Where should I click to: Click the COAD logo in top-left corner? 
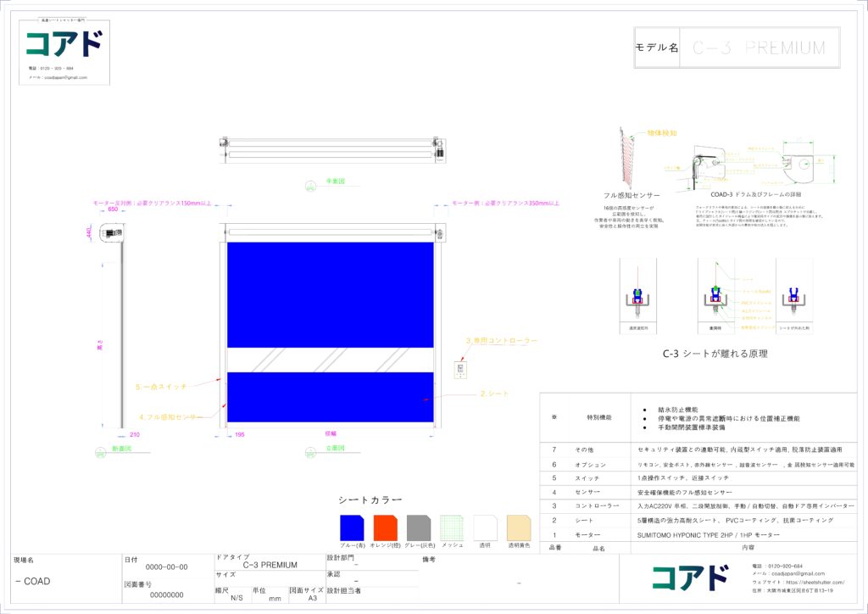pos(64,44)
